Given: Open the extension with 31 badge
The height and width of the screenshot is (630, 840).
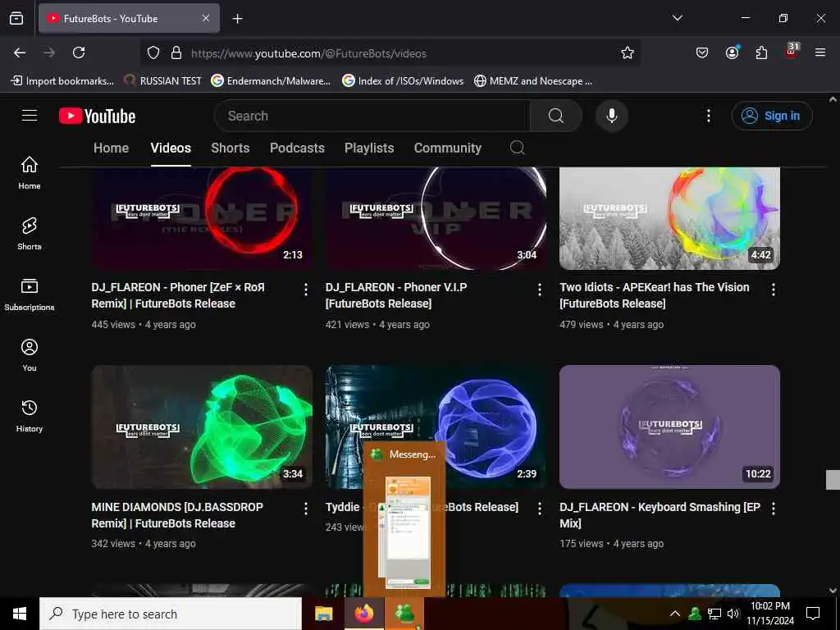Looking at the screenshot, I should click(792, 51).
